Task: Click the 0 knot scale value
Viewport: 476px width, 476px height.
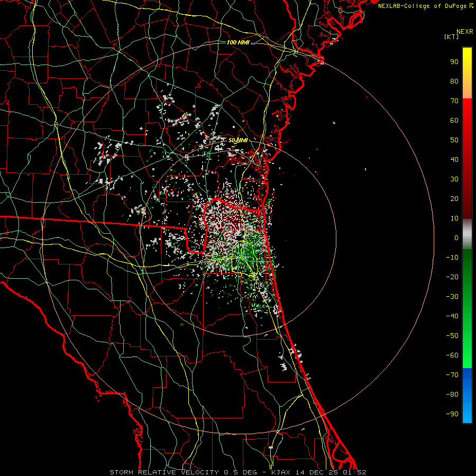Action: coord(456,238)
